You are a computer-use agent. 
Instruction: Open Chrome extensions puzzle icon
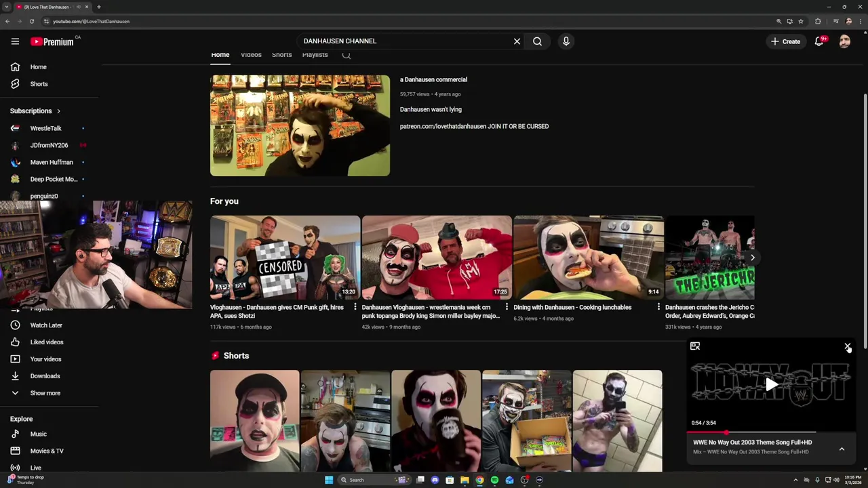[818, 21]
